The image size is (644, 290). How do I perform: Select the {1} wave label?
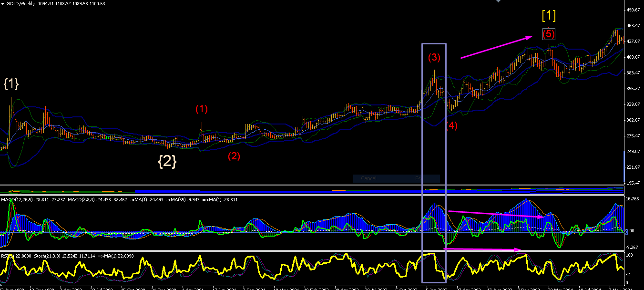pos(11,83)
